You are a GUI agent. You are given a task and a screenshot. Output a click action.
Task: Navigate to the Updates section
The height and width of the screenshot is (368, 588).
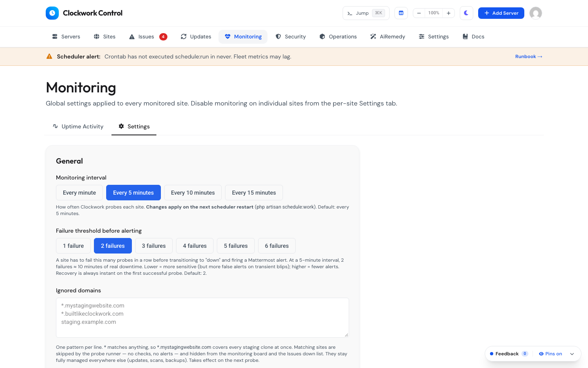(x=196, y=37)
